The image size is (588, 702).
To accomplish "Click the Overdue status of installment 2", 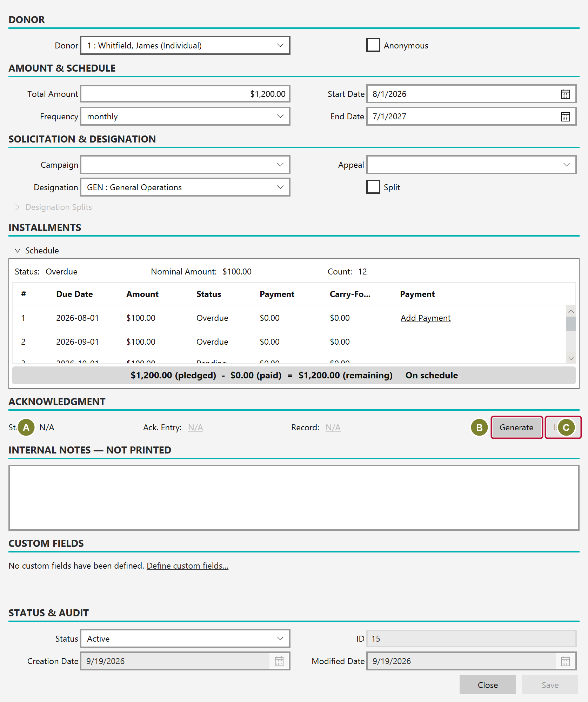I will (212, 342).
